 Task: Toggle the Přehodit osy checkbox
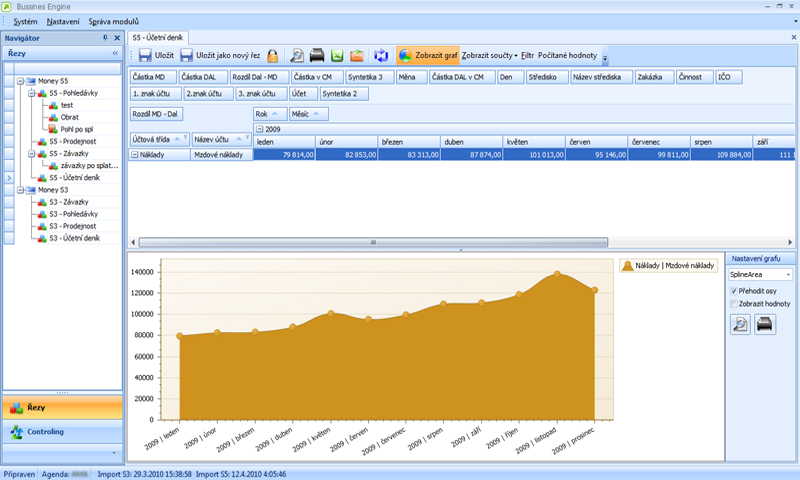[735, 291]
